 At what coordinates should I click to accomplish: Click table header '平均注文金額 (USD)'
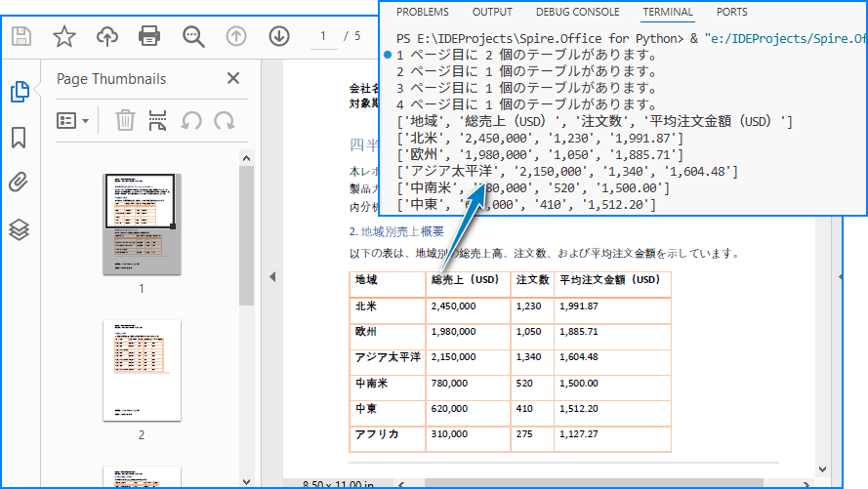click(612, 284)
